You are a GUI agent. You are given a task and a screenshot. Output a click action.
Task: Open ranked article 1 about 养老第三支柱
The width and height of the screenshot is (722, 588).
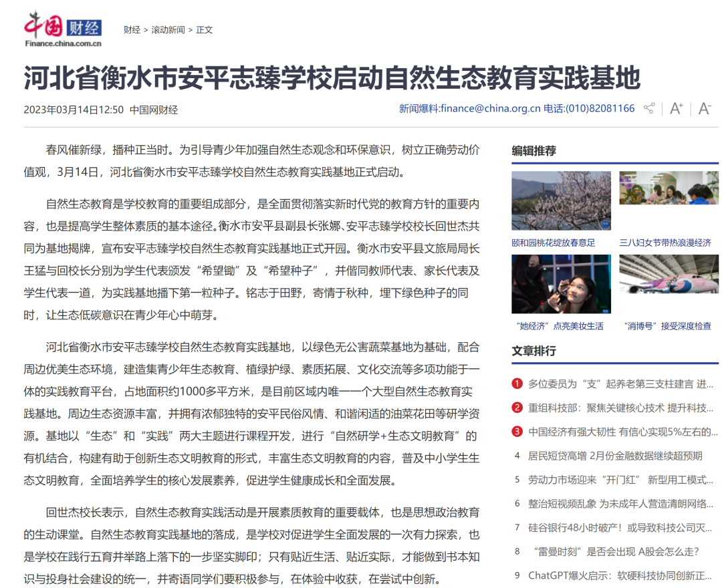(x=620, y=384)
